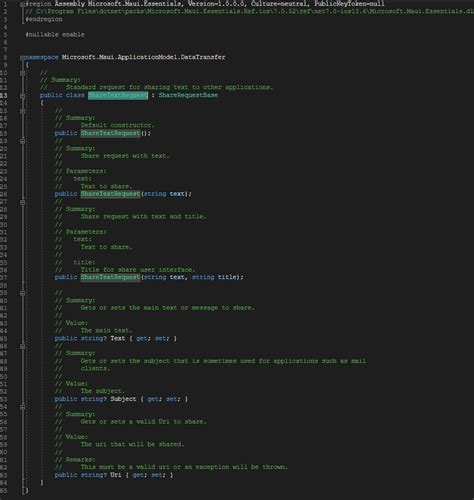The image size is (474, 500).
Task: Click ShareTextRequest(string text, string title) constructor name
Action: [x=110, y=277]
